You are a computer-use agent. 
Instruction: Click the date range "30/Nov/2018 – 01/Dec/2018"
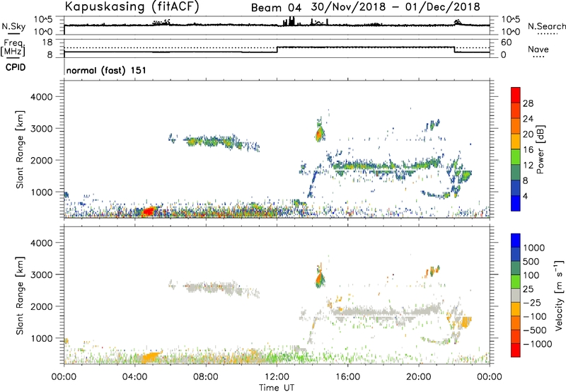click(x=395, y=7)
